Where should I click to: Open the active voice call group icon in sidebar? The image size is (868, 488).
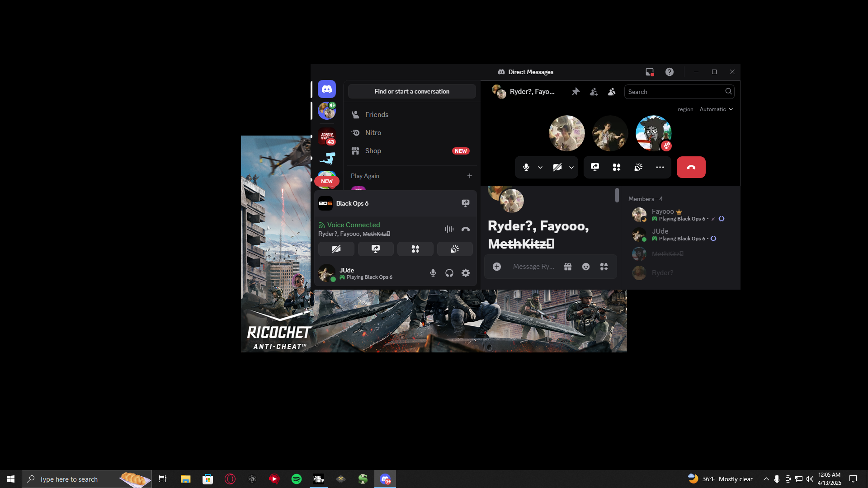[x=326, y=111]
